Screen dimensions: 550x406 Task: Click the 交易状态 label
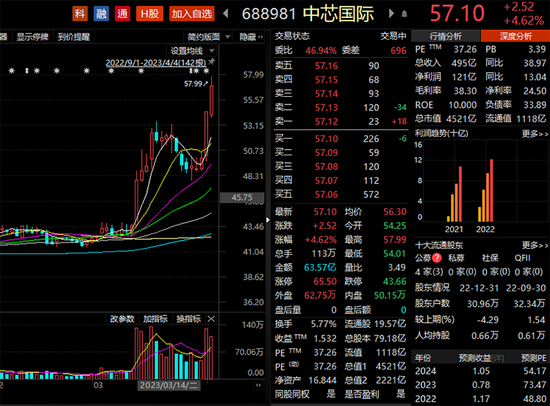pyautogui.click(x=292, y=36)
